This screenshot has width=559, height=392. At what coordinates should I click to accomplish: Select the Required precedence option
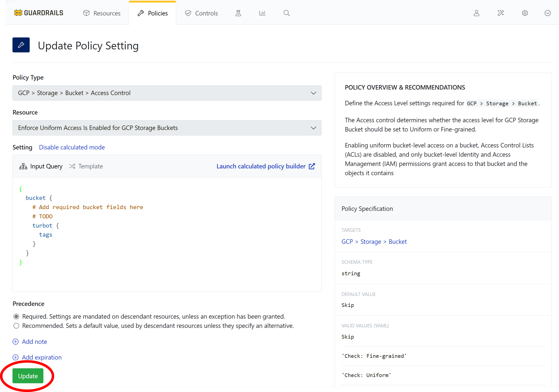click(16, 316)
